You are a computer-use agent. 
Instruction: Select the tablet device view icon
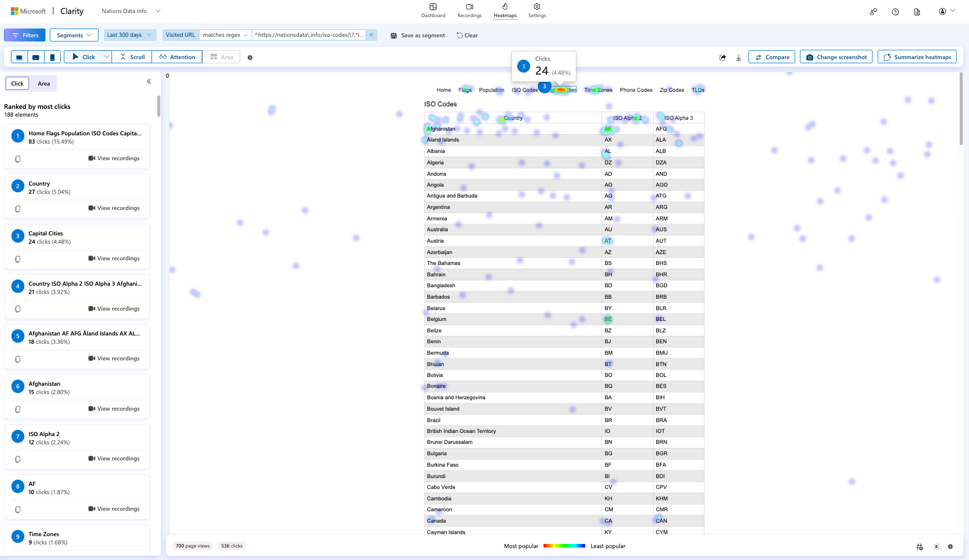coord(36,57)
